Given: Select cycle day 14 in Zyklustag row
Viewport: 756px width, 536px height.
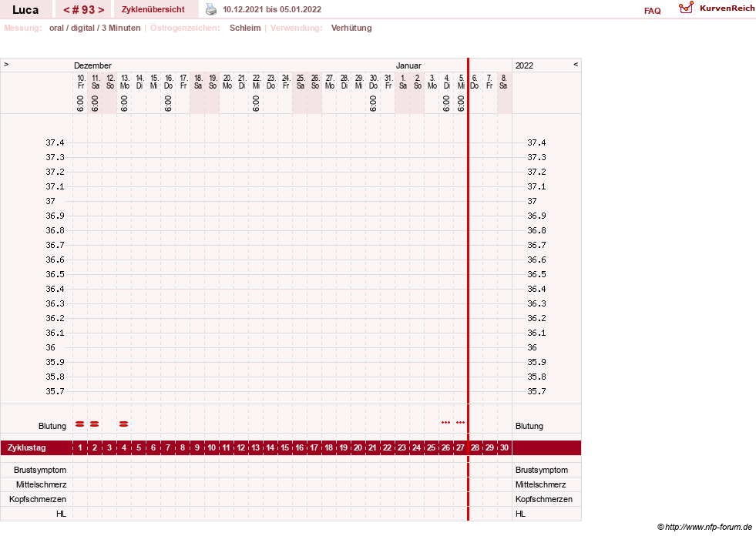Looking at the screenshot, I should (270, 447).
